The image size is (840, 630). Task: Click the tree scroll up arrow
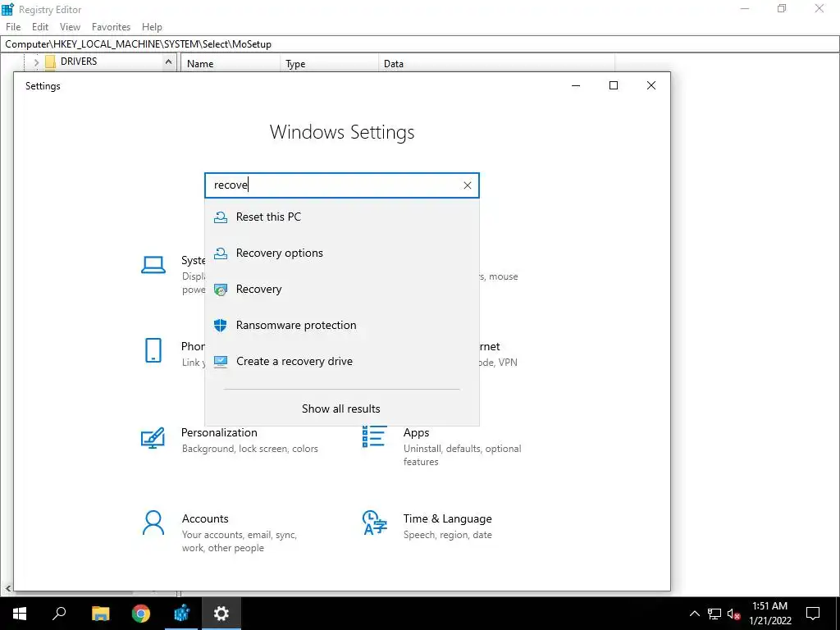pyautogui.click(x=168, y=62)
